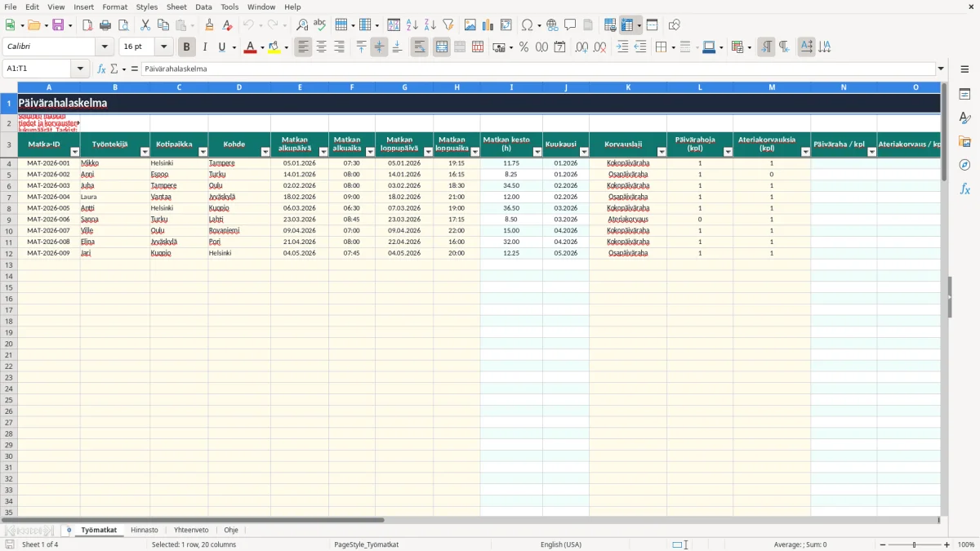
Task: Switch to the Yhteenveto sheet tab
Action: 191,530
